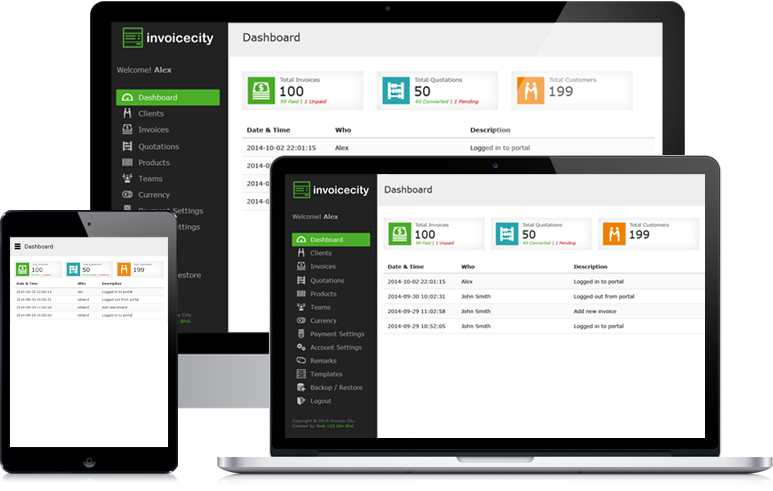Click '49 Converted' link on laptop
This screenshot has width=773, height=491.
[537, 243]
